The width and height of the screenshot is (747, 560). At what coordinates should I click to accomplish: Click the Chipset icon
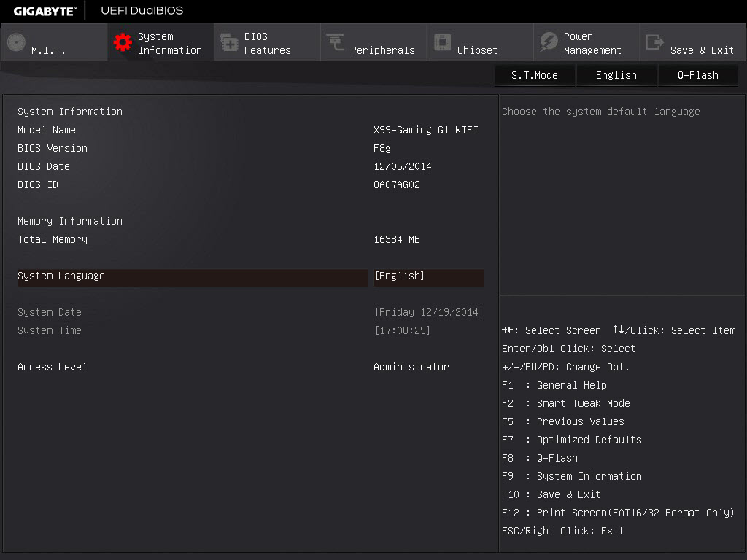coord(442,42)
